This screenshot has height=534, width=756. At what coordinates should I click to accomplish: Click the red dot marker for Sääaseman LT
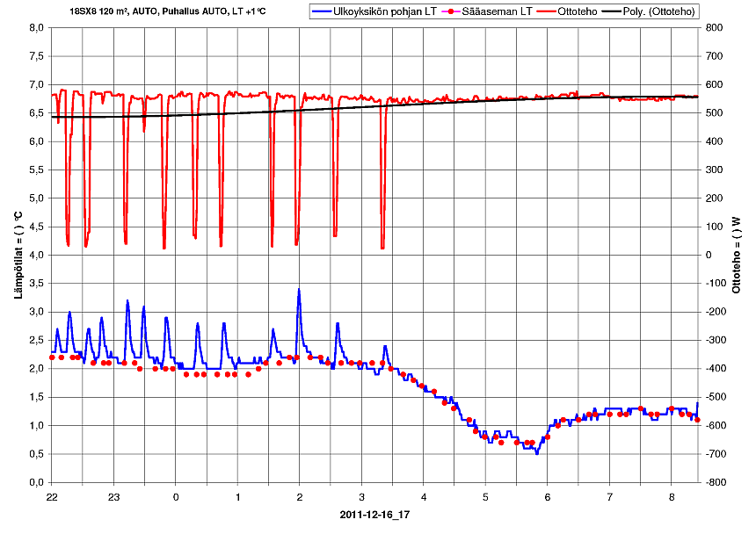(451, 11)
